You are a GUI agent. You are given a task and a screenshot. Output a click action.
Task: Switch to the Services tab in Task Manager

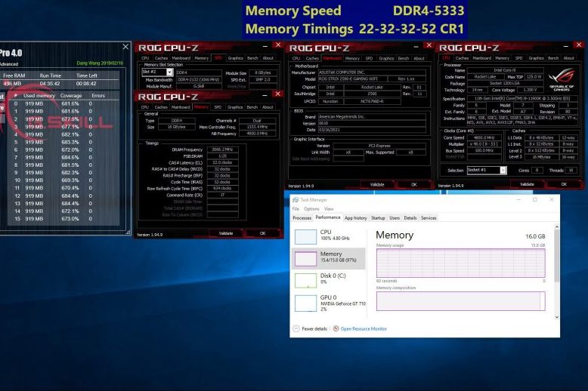click(x=429, y=218)
